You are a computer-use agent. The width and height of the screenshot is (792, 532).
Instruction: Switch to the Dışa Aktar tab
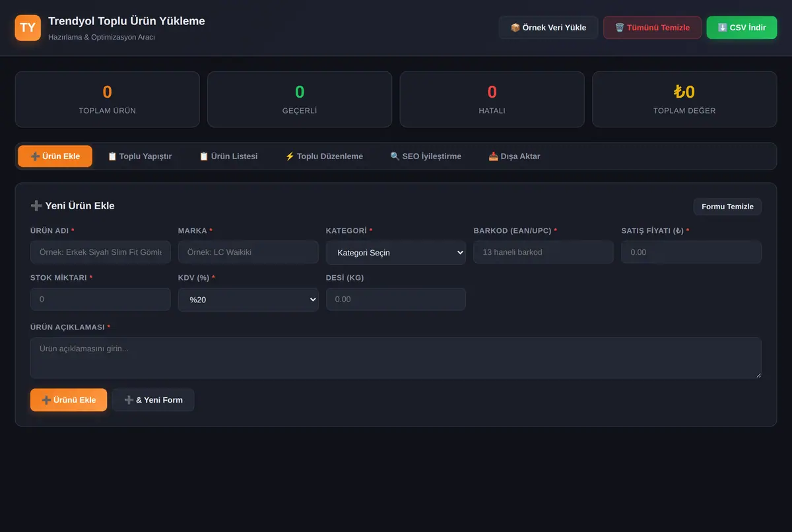click(514, 156)
